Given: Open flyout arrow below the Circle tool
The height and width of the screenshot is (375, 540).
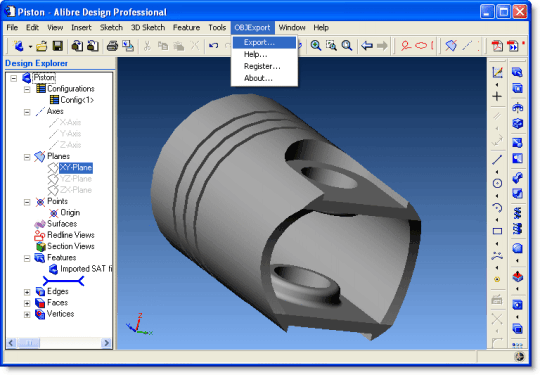Looking at the screenshot, I should click(x=497, y=196).
